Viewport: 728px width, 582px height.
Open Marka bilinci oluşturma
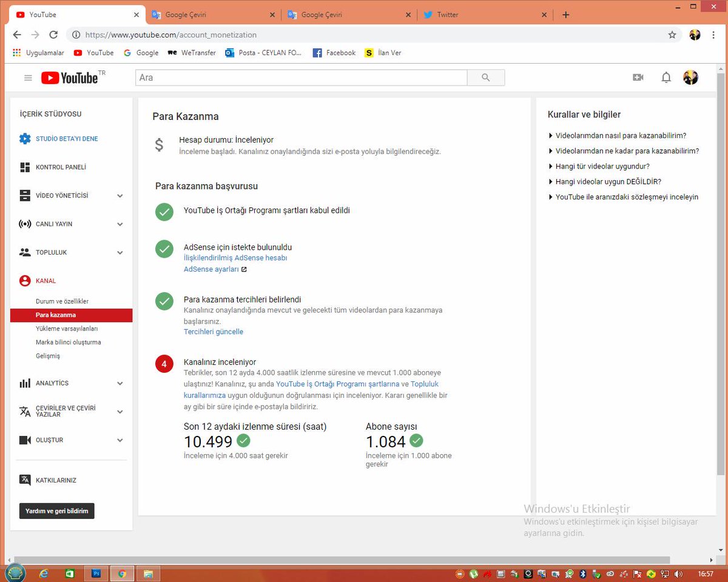coord(69,343)
